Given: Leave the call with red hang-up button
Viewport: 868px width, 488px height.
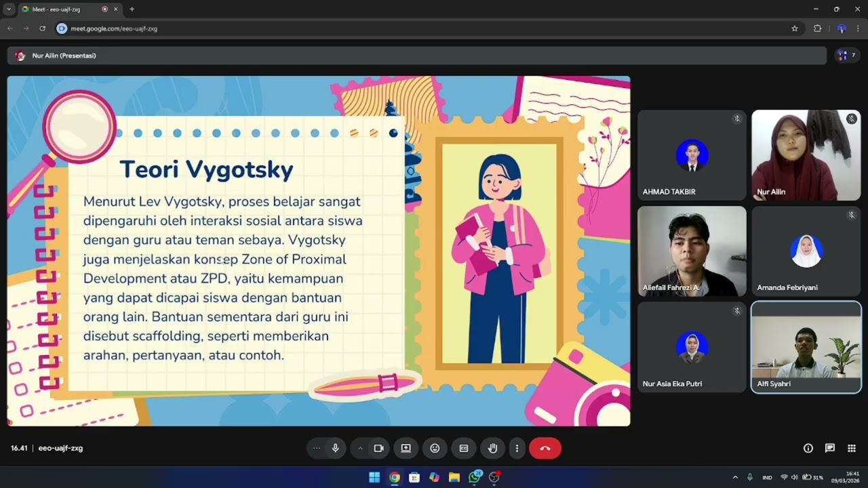Looking at the screenshot, I should click(x=545, y=448).
